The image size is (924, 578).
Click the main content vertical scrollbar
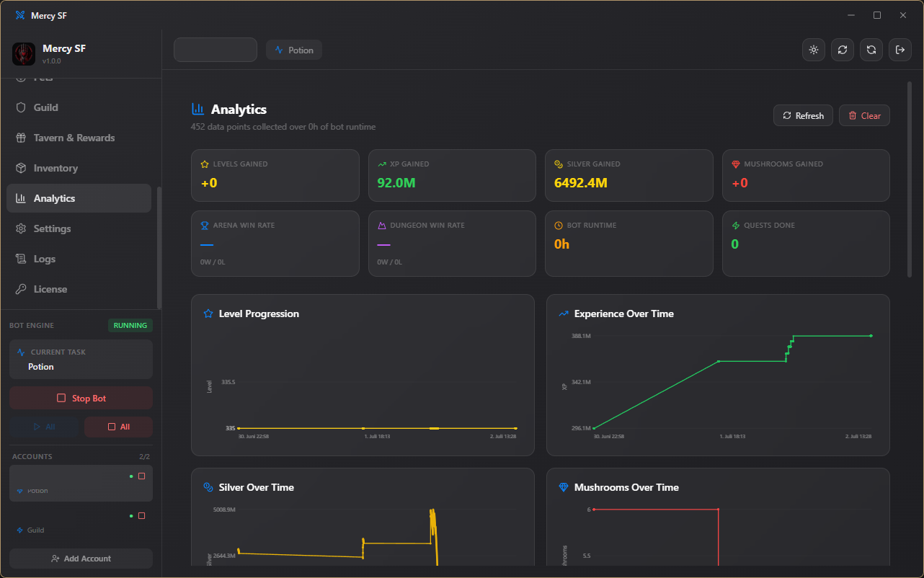[x=910, y=179]
